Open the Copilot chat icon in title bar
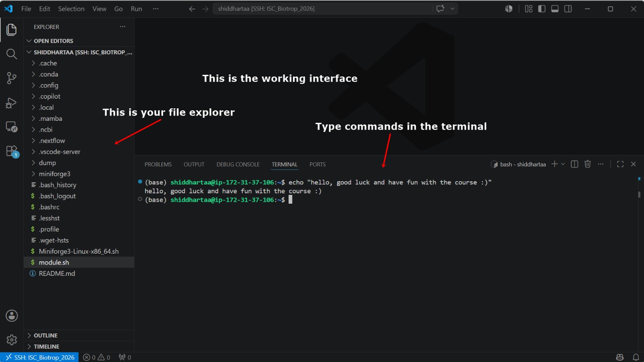Viewport: 644px width, 362px height. click(x=440, y=8)
